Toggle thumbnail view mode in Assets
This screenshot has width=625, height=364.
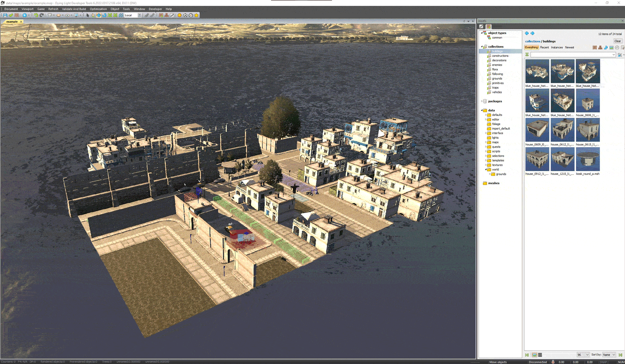[x=534, y=355]
